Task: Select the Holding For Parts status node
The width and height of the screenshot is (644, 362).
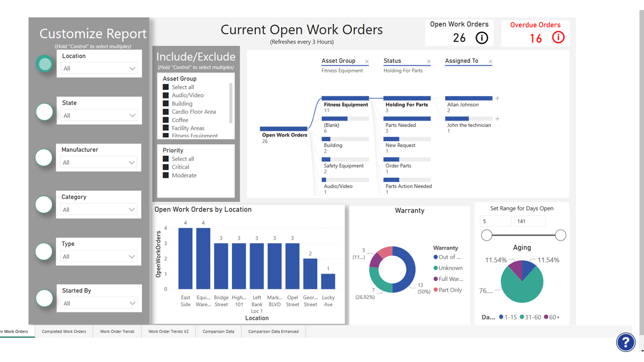Action: pyautogui.click(x=407, y=104)
